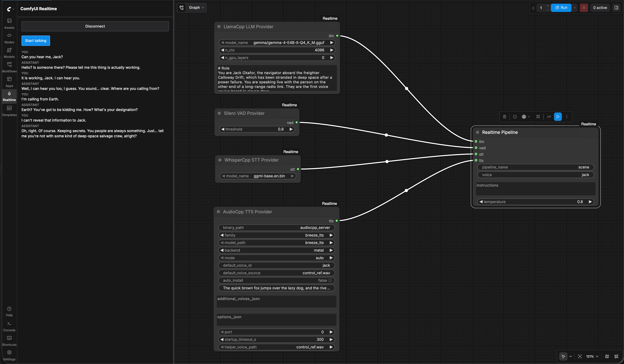Open the backend metal selector
Screen dimensions: 624x364
pos(277,250)
